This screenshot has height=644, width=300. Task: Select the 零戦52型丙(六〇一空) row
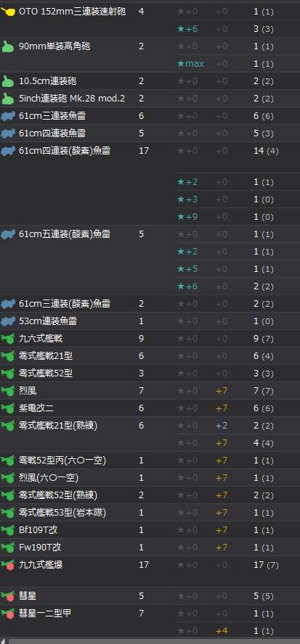click(x=150, y=461)
